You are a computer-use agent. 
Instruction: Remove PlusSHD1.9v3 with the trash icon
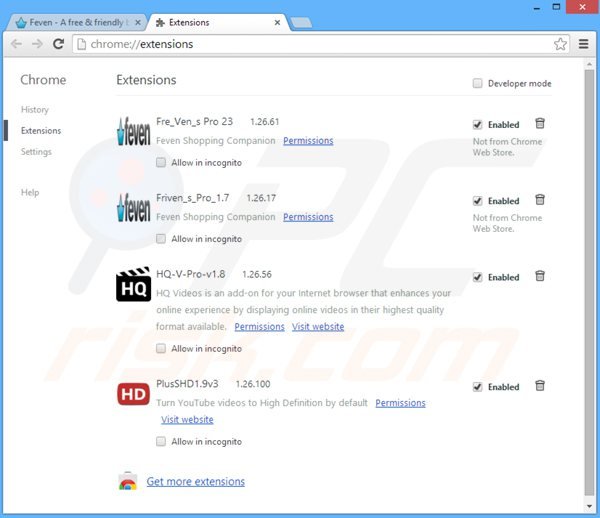coord(540,386)
